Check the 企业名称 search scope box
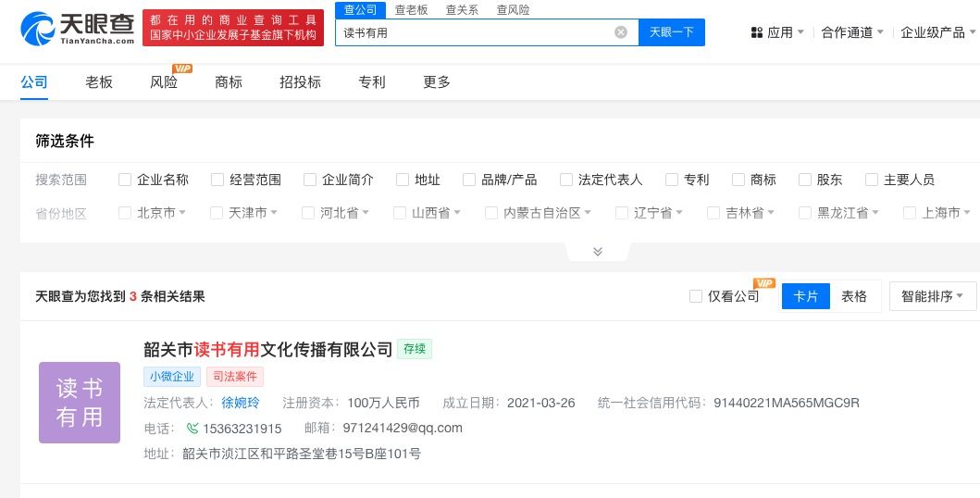This screenshot has height=498, width=980. [x=125, y=180]
